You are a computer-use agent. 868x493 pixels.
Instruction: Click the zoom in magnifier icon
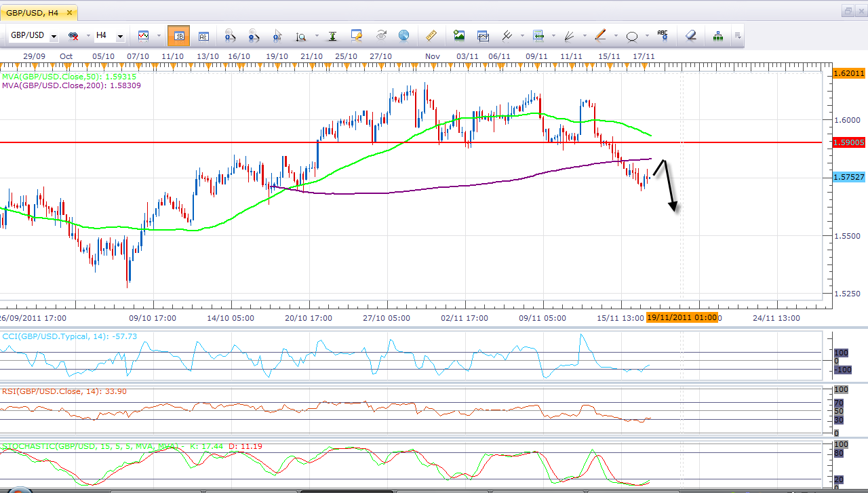tap(229, 35)
